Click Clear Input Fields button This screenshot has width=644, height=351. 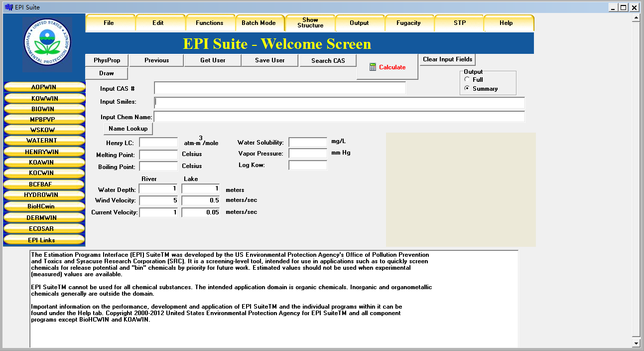[x=447, y=59]
